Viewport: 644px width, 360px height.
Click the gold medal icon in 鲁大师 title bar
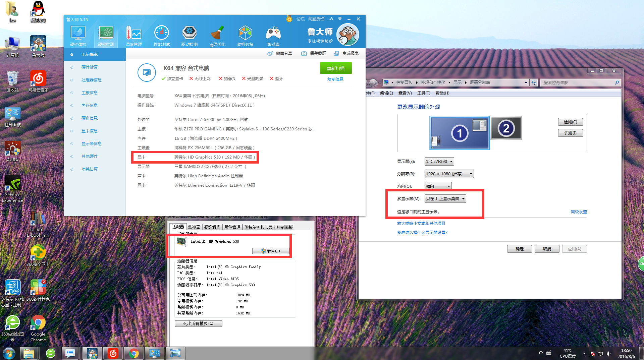[x=289, y=19]
